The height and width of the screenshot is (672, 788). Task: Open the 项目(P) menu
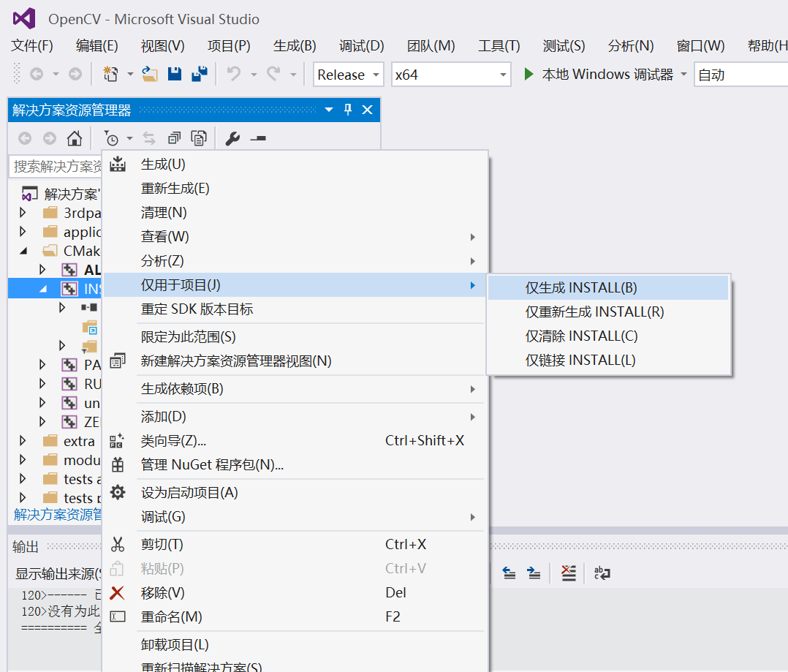click(230, 46)
